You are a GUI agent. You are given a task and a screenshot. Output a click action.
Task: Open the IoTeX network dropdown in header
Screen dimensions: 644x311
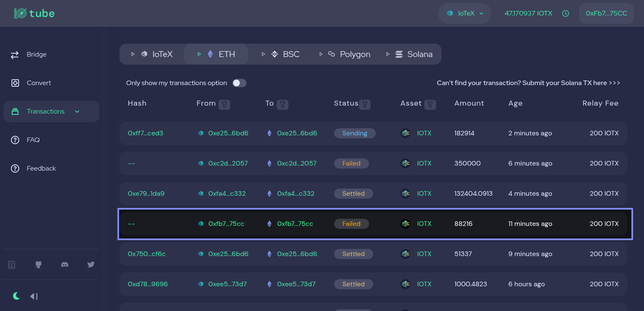point(465,13)
